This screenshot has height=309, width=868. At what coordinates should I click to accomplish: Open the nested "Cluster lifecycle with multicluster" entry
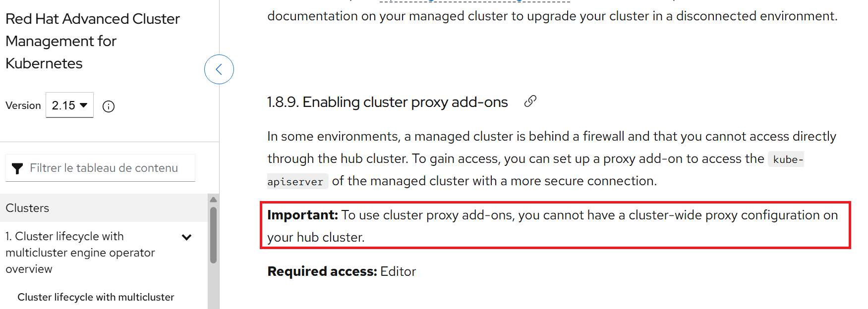point(96,297)
